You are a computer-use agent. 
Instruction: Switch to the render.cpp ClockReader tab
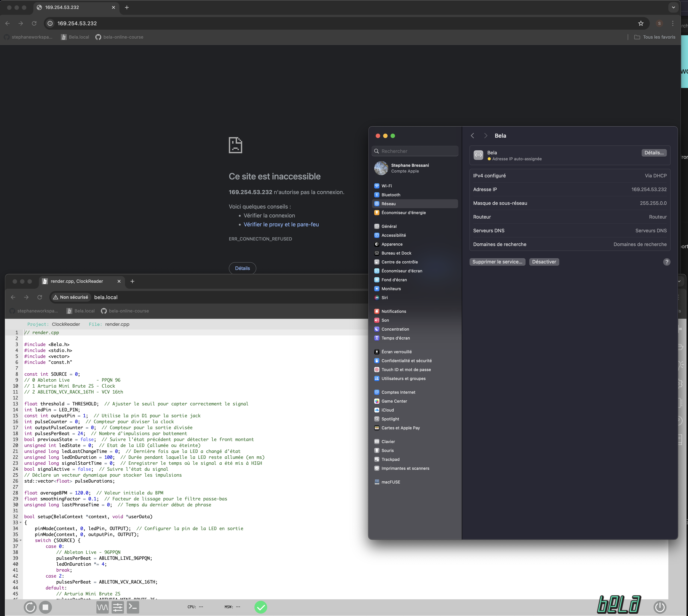77,281
